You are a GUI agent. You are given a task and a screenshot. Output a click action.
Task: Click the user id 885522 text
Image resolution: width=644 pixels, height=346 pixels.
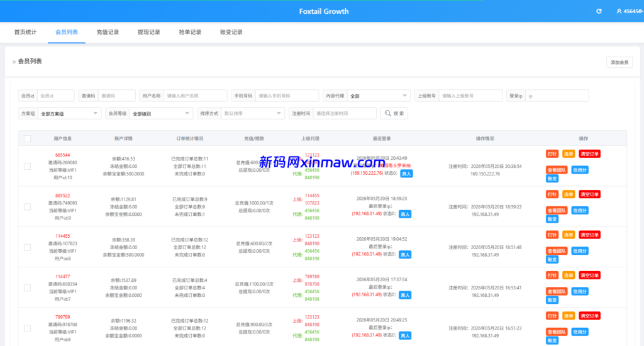pos(62,196)
